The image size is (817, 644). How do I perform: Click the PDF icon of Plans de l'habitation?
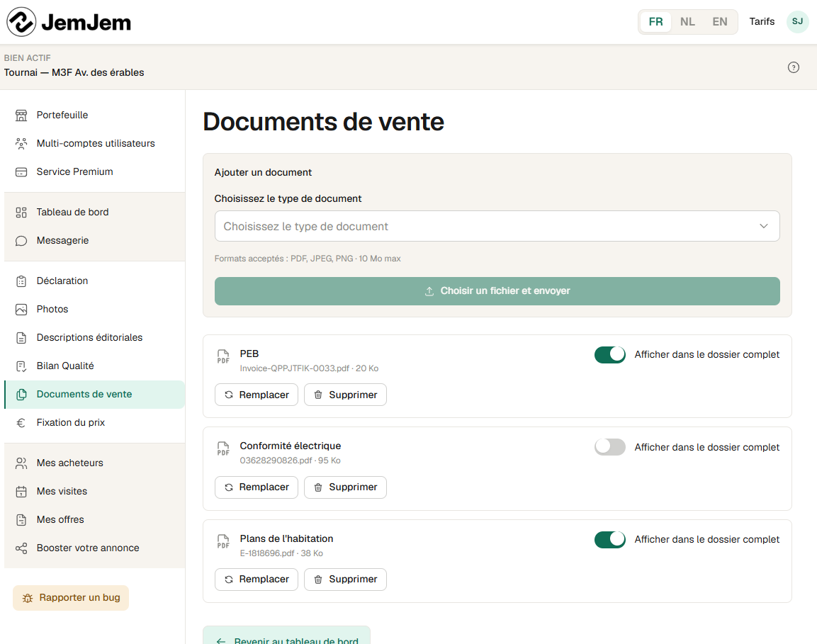coord(223,541)
